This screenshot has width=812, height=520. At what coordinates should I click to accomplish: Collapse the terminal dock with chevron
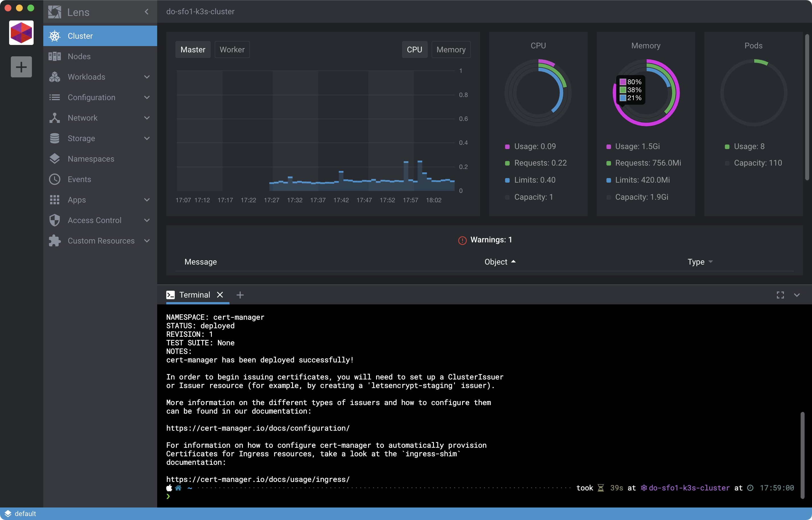pyautogui.click(x=796, y=295)
